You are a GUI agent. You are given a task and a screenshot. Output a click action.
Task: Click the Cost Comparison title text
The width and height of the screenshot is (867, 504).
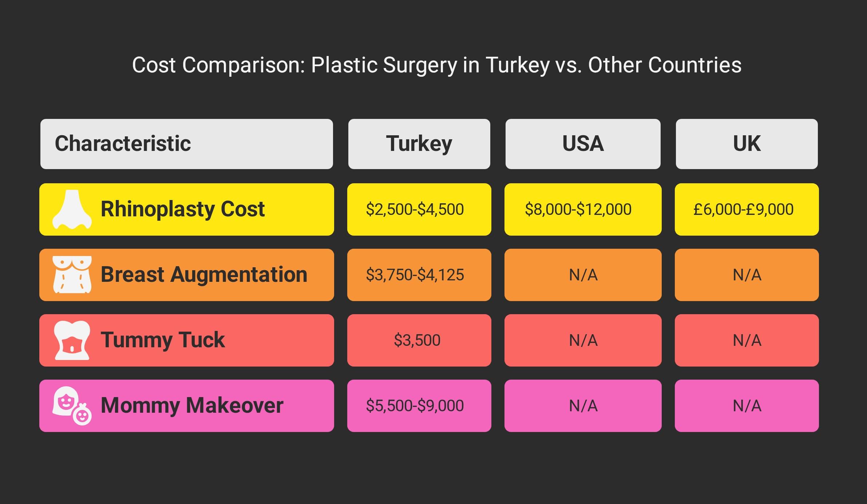click(436, 65)
